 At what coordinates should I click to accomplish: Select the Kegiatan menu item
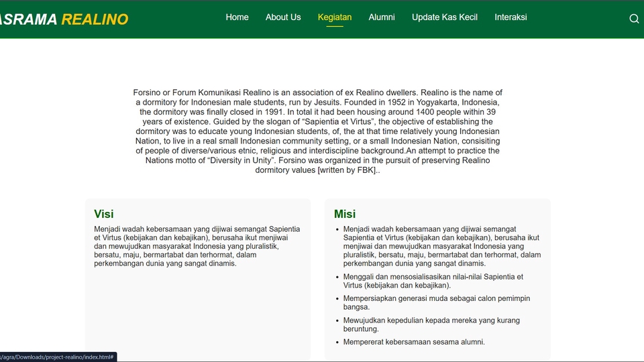(x=335, y=17)
